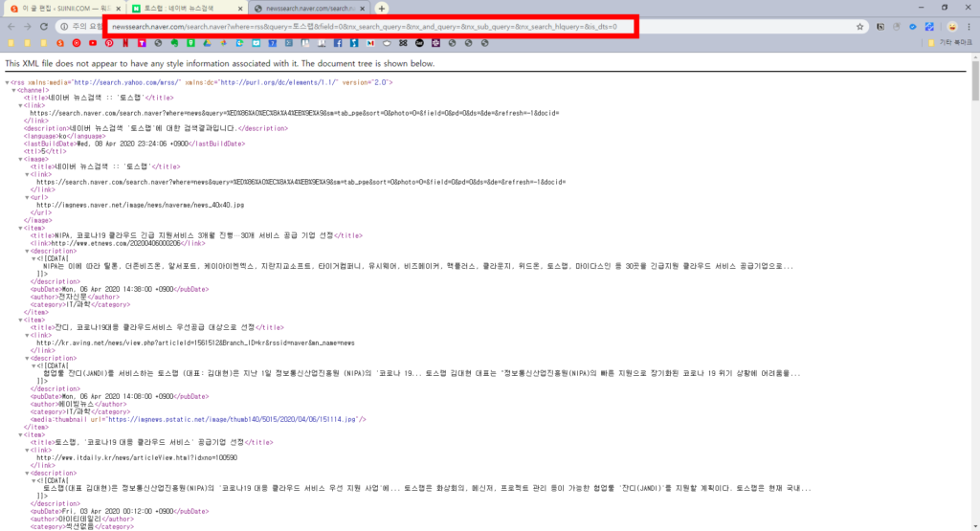This screenshot has height=531, width=980.
Task: Open the Netflix bookmark
Action: 125,43
